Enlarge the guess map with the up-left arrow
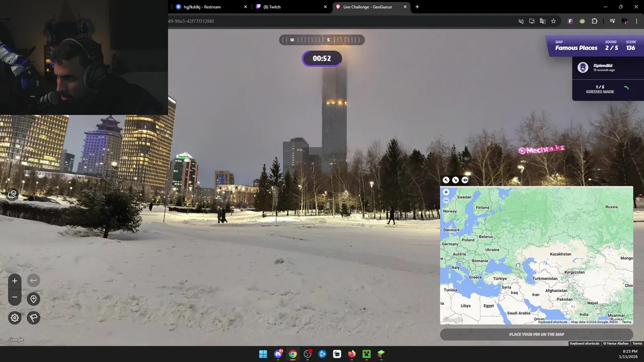 (x=446, y=180)
